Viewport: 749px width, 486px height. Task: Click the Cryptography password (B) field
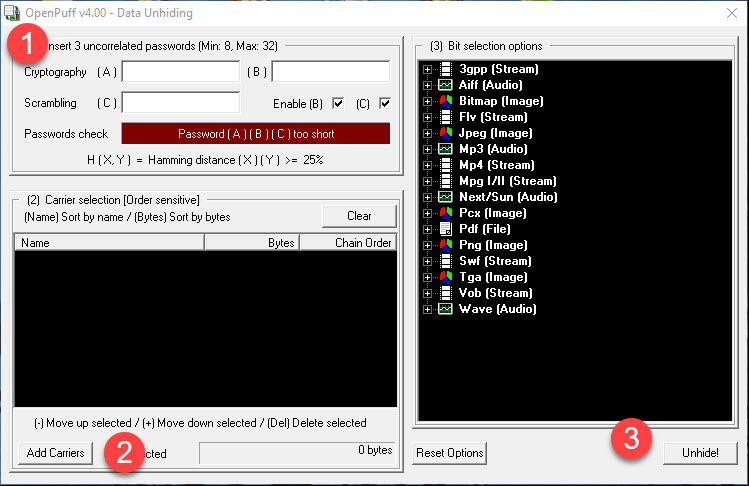coord(331,72)
